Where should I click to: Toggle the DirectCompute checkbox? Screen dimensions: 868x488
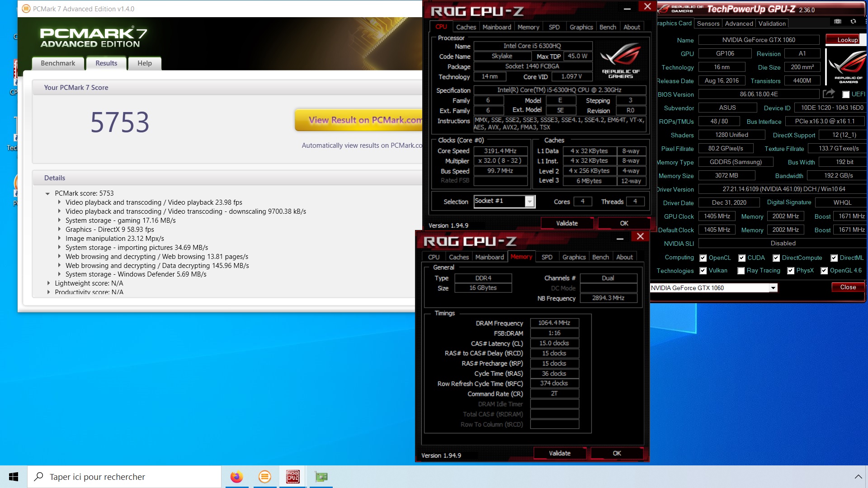coord(776,258)
